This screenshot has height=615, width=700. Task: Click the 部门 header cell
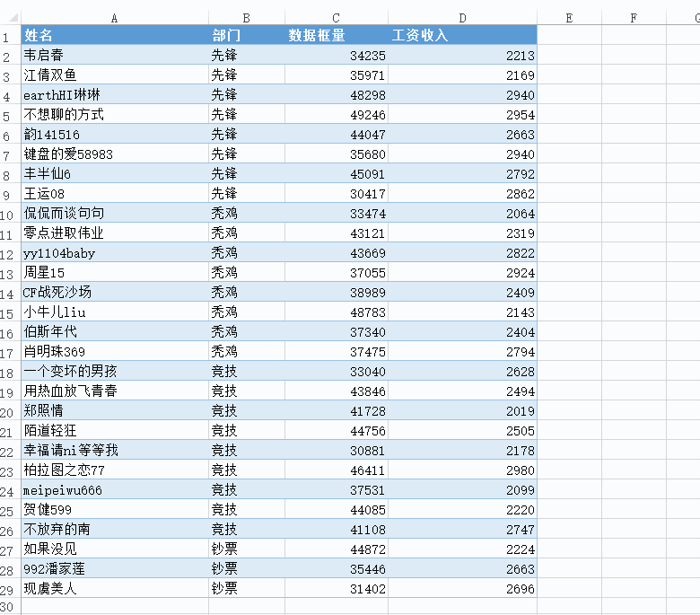[x=247, y=35]
